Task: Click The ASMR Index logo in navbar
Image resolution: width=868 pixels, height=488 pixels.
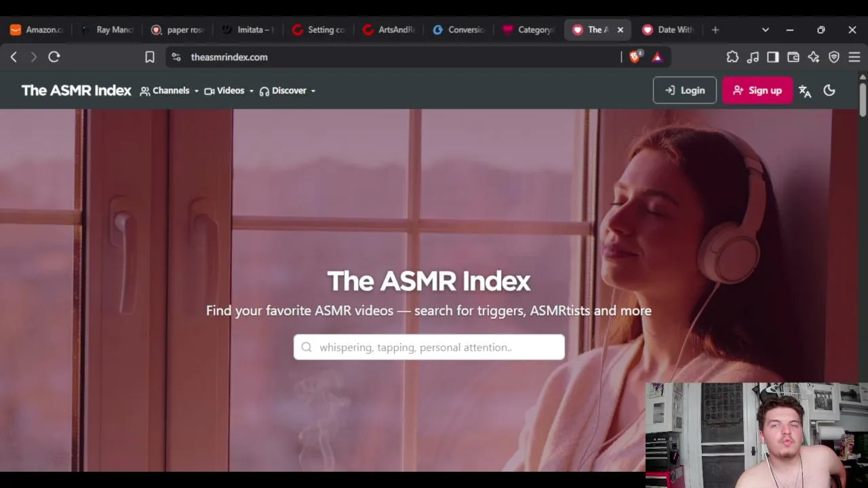Action: 77,90
